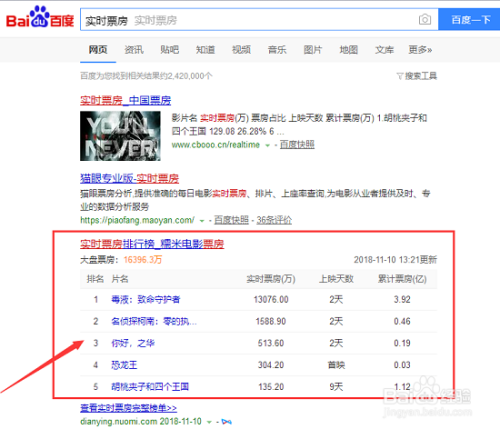Open 百度快照 for cbooo.cn result
This screenshot has width=500, height=429.
click(297, 144)
